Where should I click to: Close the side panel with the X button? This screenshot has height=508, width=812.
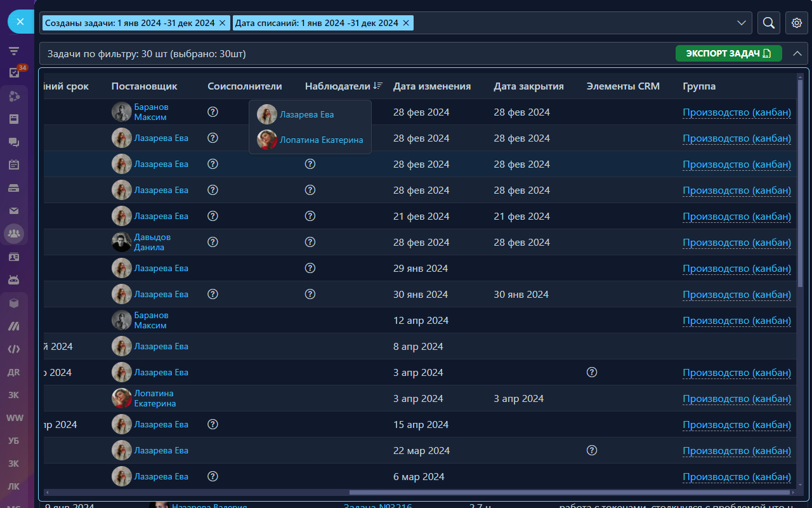tap(20, 22)
